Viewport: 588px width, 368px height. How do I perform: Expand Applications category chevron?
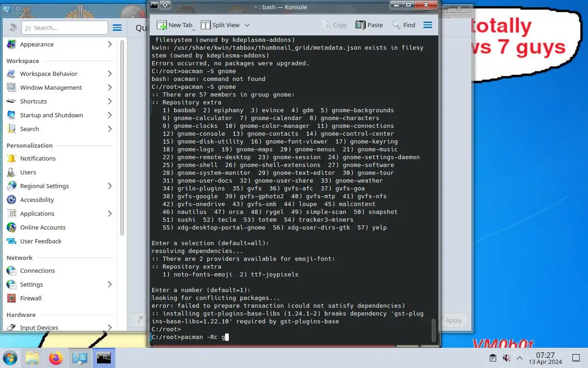coord(109,213)
